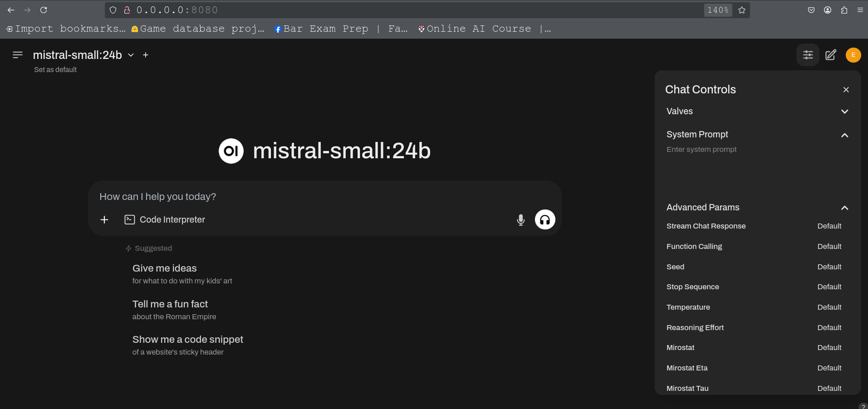The image size is (868, 409).
Task: Open the user profile avatar E
Action: click(853, 55)
